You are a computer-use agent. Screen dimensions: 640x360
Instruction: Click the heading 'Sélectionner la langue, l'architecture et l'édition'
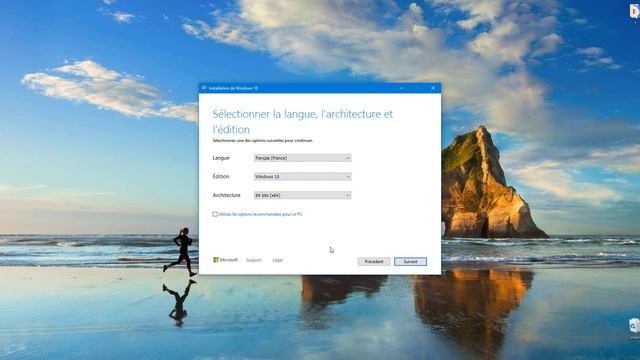pos(302,122)
